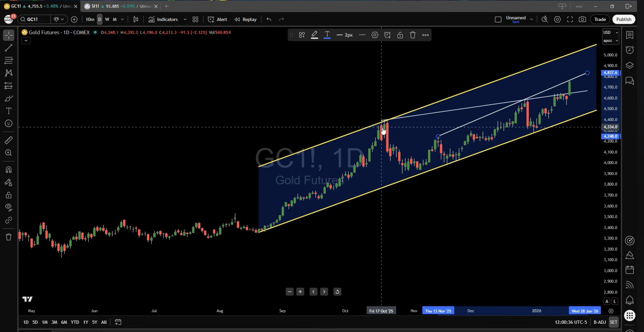Toggle auto scale A button

(607, 301)
